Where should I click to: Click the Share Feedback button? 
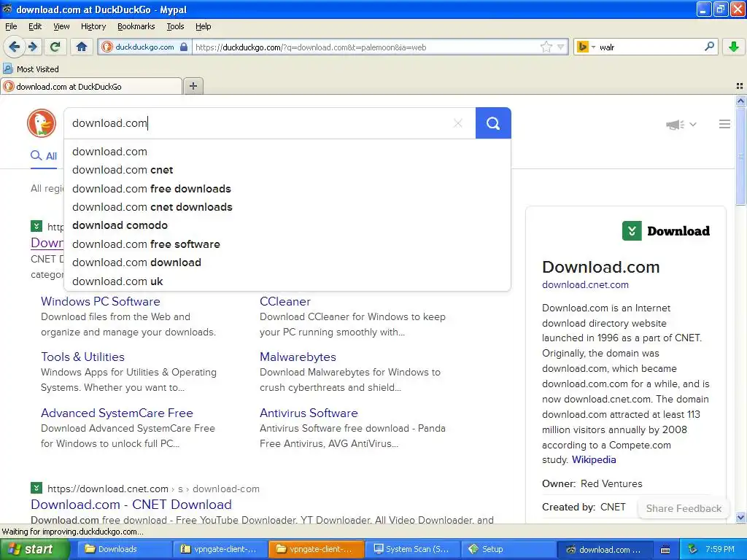[x=684, y=508]
